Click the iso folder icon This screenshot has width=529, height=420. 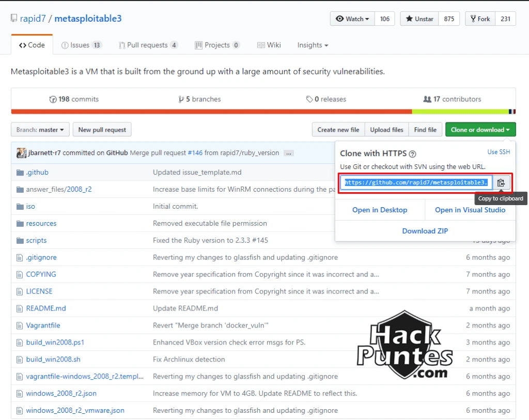pyautogui.click(x=20, y=207)
